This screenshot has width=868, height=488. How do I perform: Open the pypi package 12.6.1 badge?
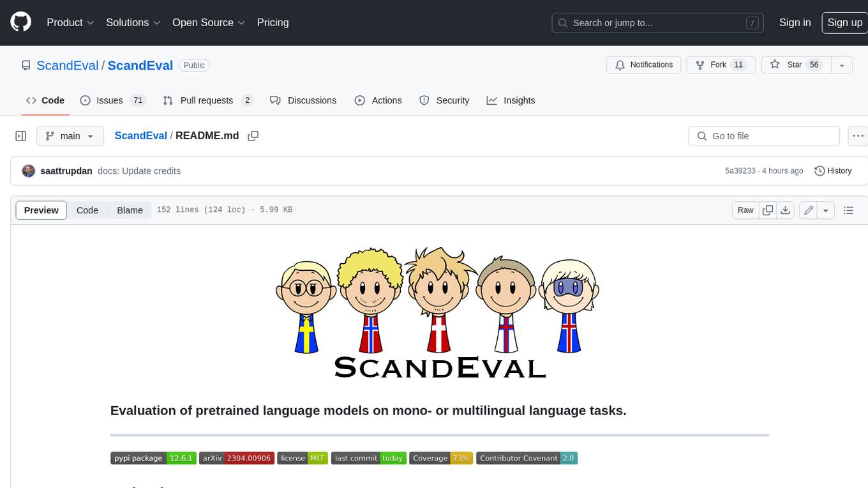point(153,458)
